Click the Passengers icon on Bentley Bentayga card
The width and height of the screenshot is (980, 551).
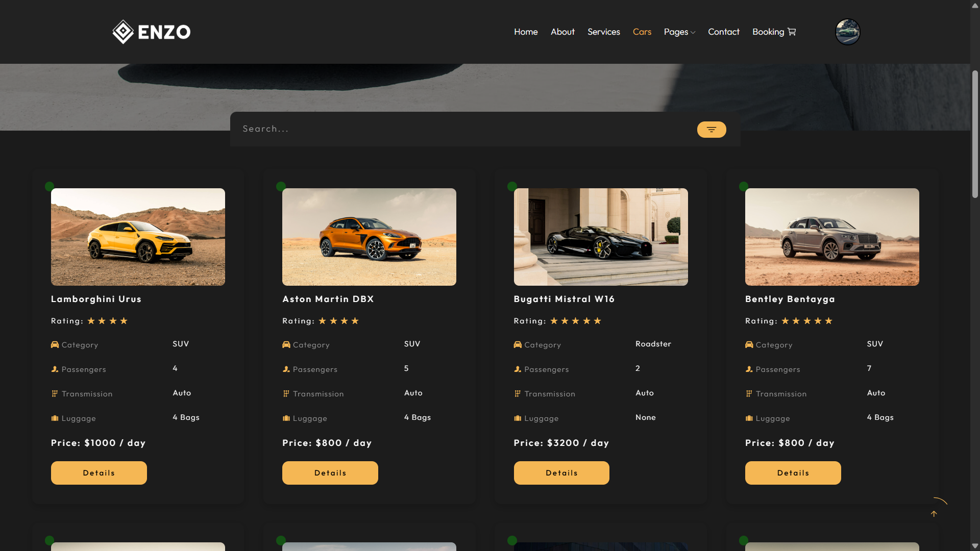tap(749, 369)
